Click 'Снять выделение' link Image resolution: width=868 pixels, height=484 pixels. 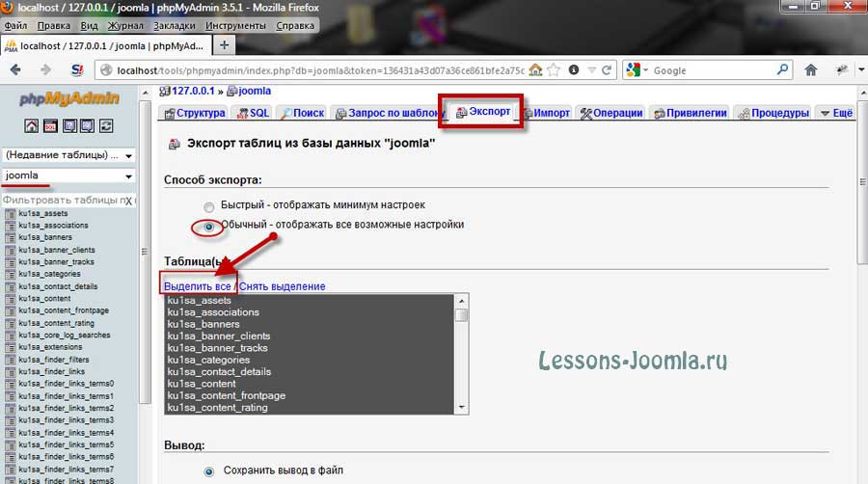282,286
